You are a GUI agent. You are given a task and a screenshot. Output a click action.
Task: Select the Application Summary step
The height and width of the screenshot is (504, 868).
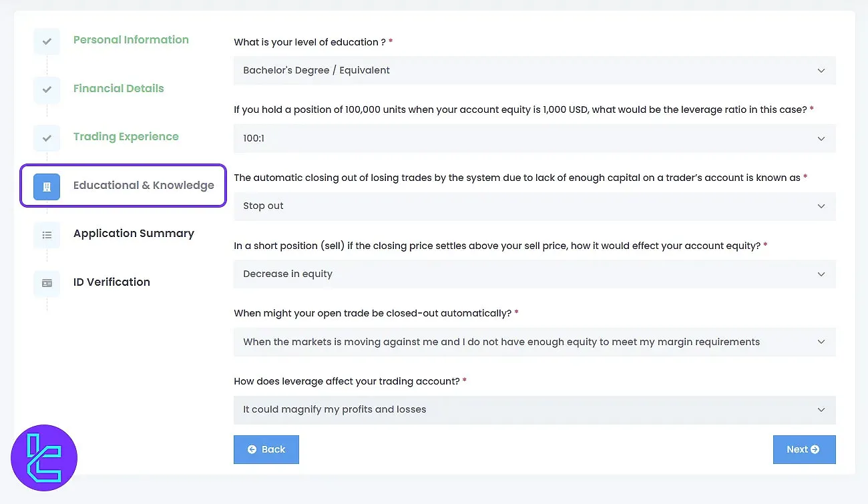tap(134, 234)
